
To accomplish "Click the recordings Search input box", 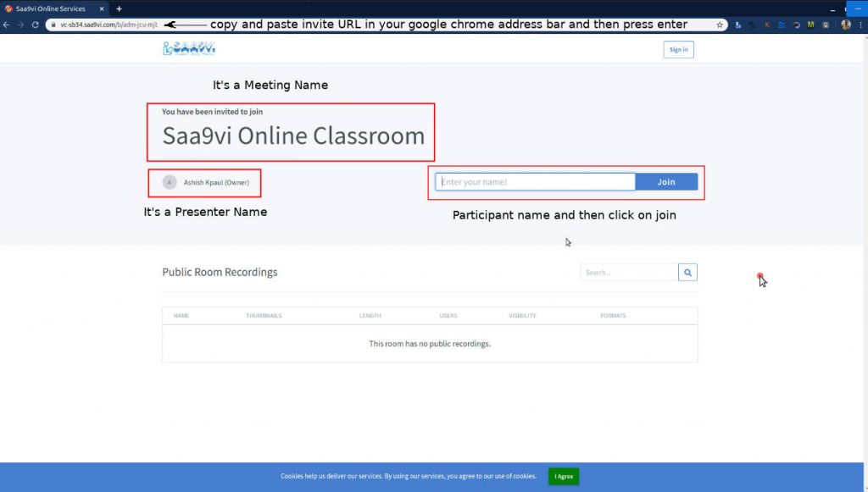I will point(629,273).
